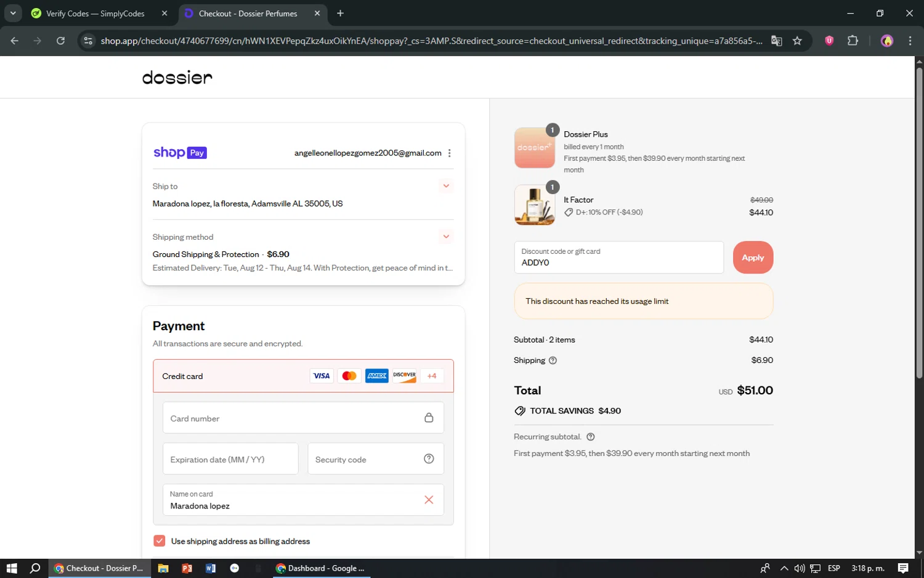Image resolution: width=924 pixels, height=578 pixels.
Task: Click the Dossier Plus product thumbnail
Action: [x=535, y=148]
